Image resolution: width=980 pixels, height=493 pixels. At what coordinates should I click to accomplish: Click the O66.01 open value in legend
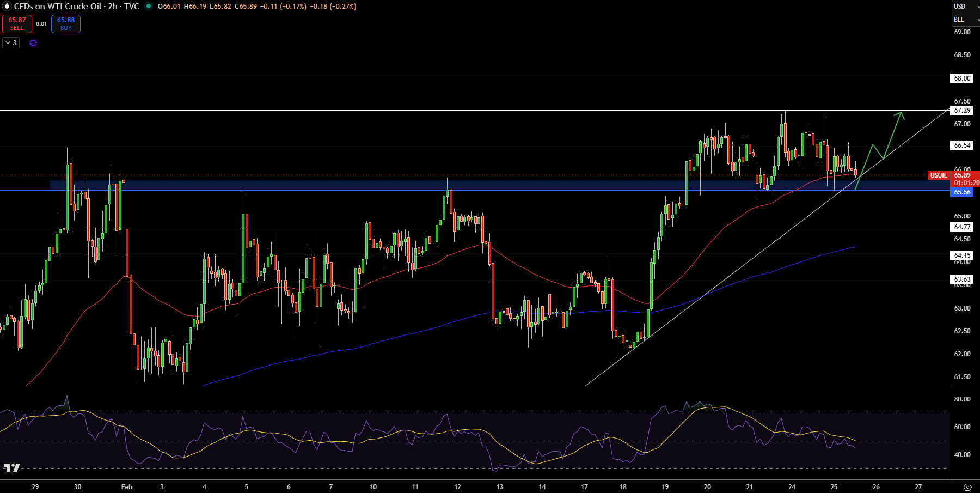coord(169,7)
